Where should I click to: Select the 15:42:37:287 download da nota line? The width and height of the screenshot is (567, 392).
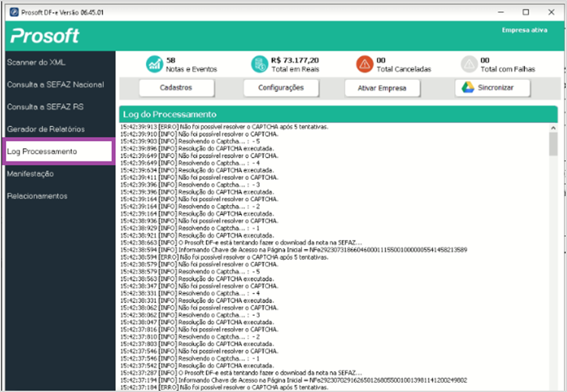[241, 372]
